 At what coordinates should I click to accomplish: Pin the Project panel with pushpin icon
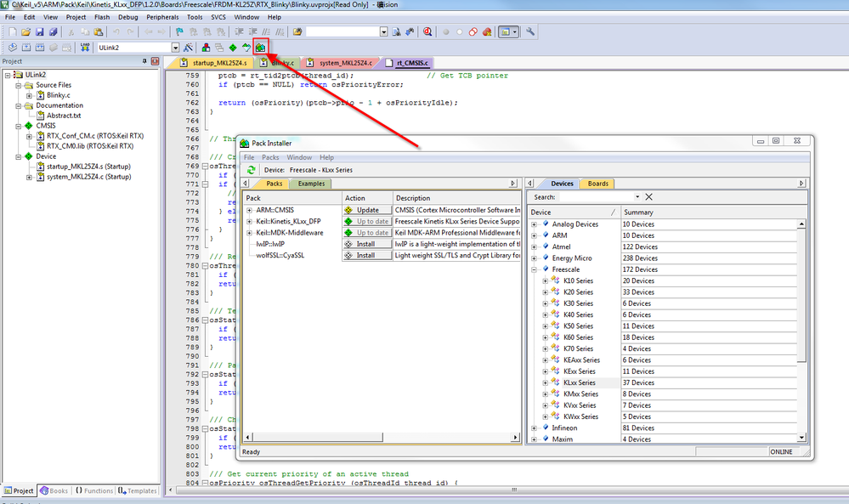click(x=144, y=61)
